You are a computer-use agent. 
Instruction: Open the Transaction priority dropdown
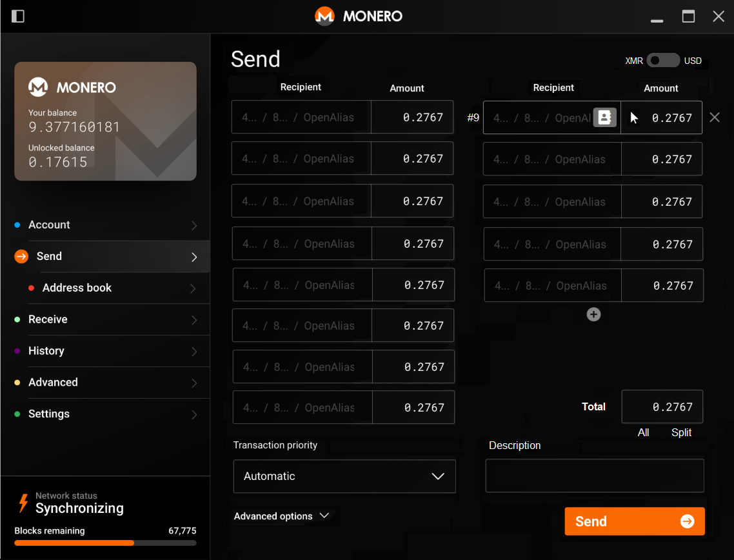click(344, 476)
